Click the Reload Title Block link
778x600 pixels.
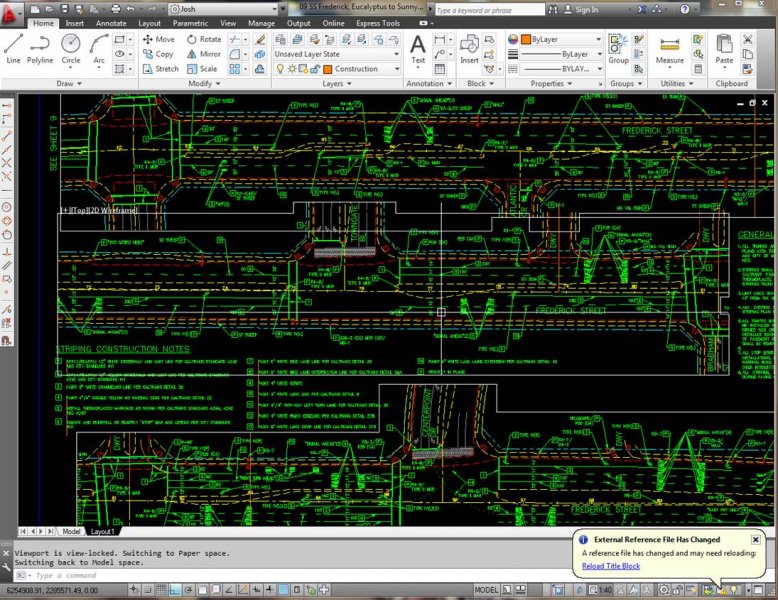click(610, 566)
